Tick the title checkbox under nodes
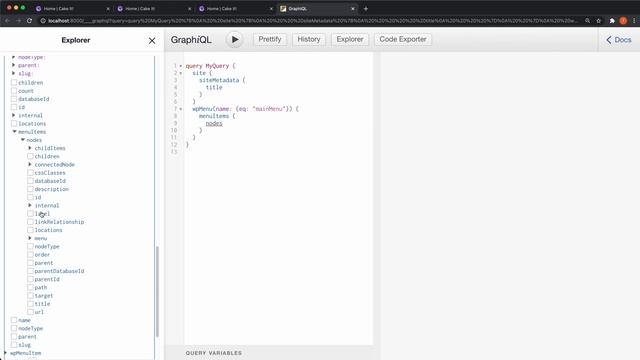Image resolution: width=640 pixels, height=360 pixels. tap(30, 304)
